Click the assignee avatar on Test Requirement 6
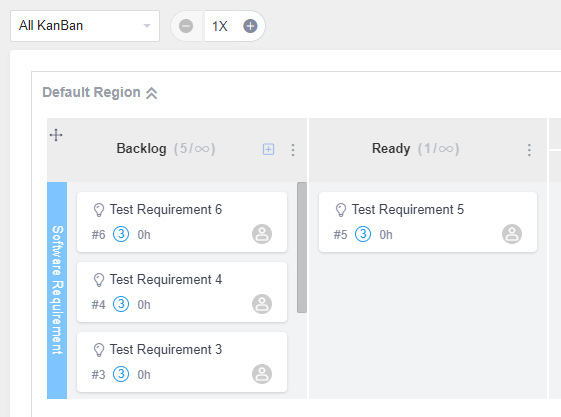Image resolution: width=561 pixels, height=417 pixels. tap(262, 234)
